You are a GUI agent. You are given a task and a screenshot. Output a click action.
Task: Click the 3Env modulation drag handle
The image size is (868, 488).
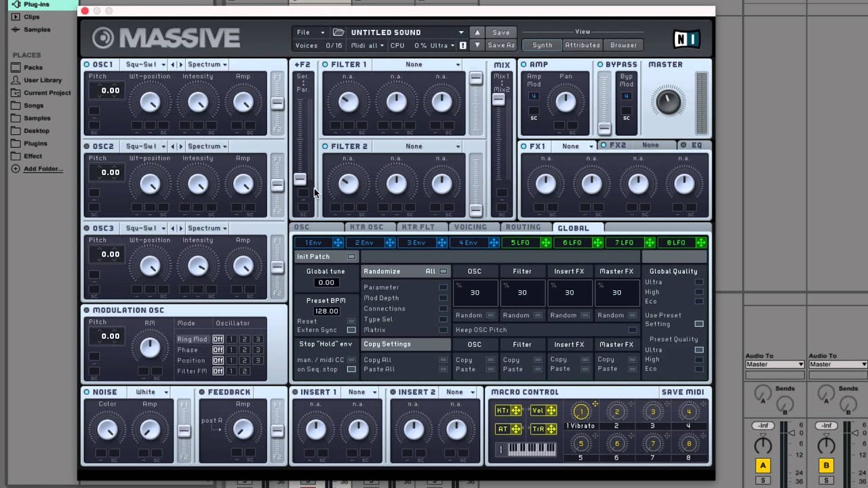coord(442,243)
